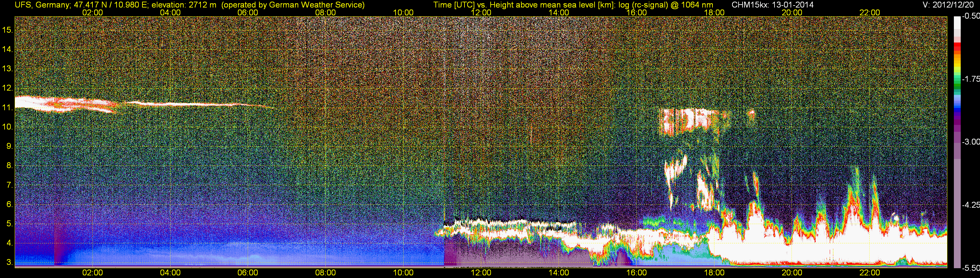Viewport: 980px width, 278px height.
Task: Click the 9. km height axis label
Action: pyautogui.click(x=10, y=146)
